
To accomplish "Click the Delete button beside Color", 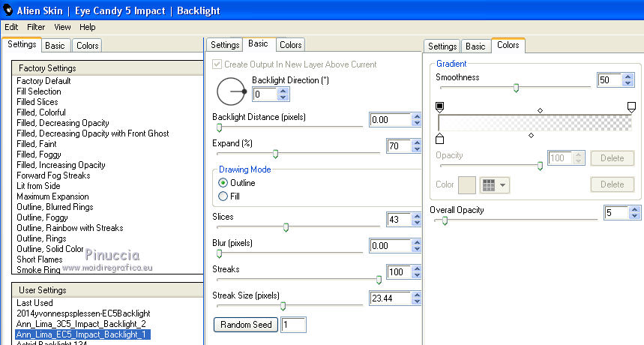I will pyautogui.click(x=612, y=184).
